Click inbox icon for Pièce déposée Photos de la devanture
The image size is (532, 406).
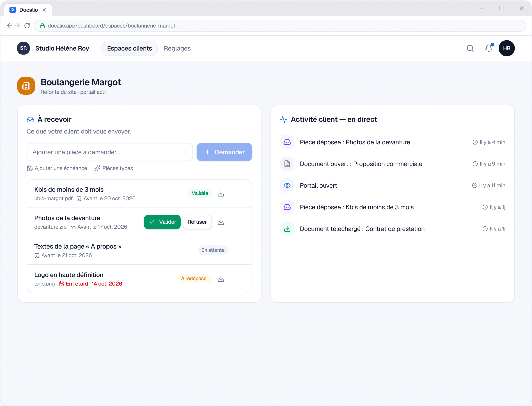287,142
